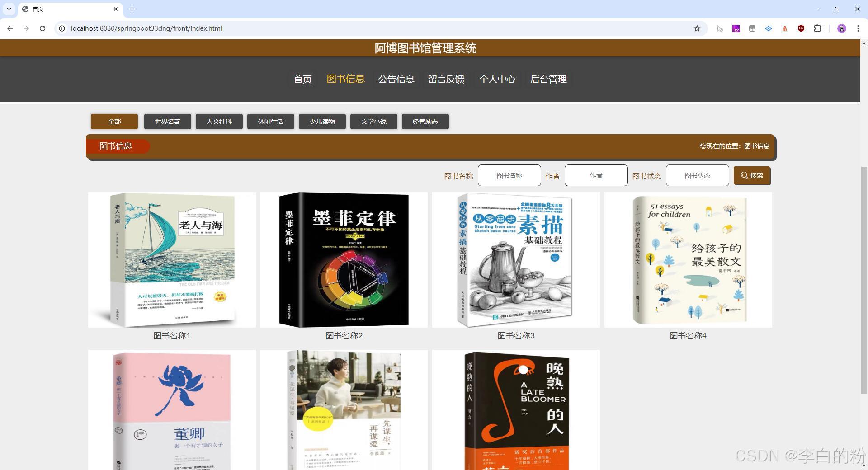Open the 墨菲定律 book cover
Viewport: 868px width, 470px height.
[344, 260]
